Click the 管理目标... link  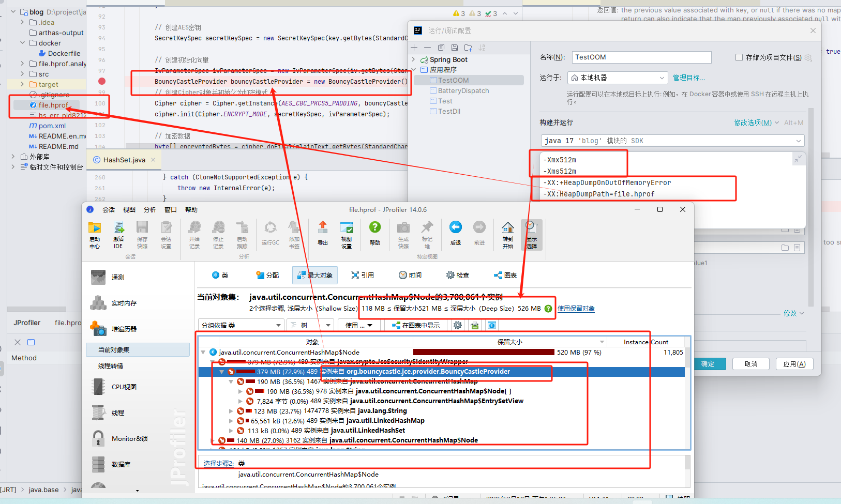tap(689, 78)
